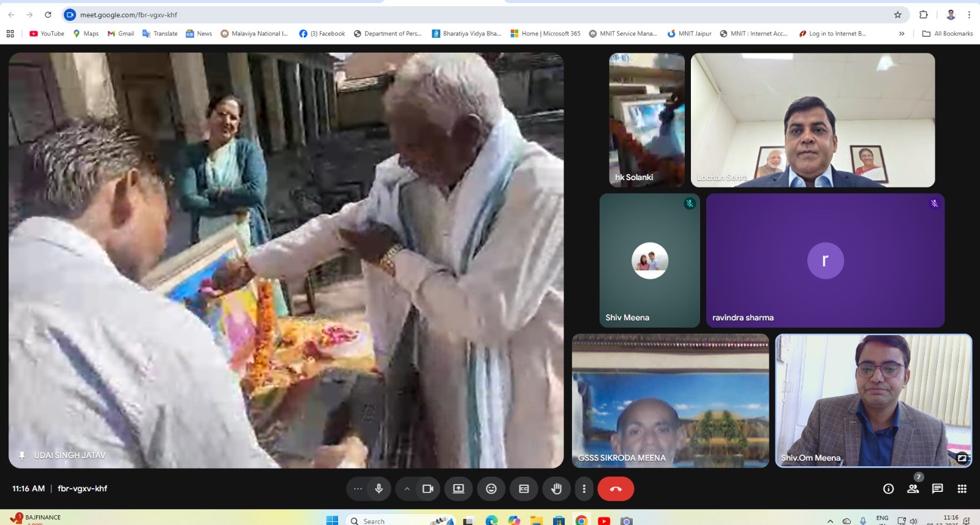Open the Activities grid icon
The image size is (980, 525).
pos(962,489)
